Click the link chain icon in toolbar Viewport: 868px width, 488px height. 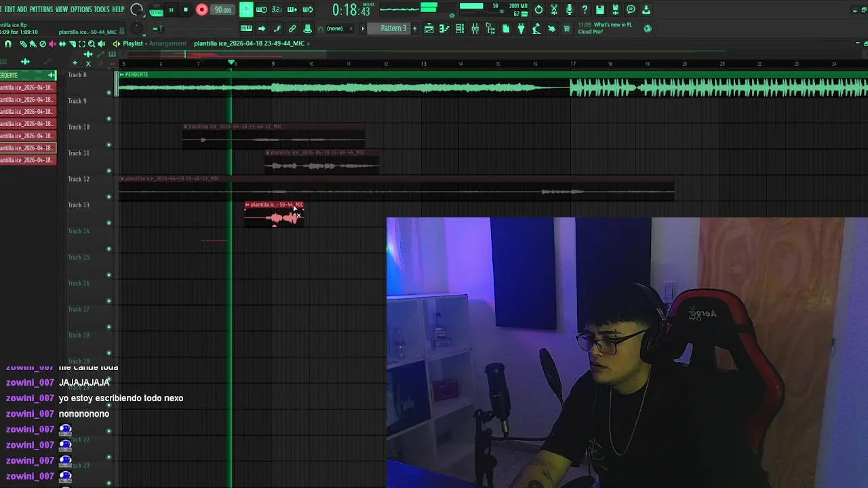[x=292, y=28]
